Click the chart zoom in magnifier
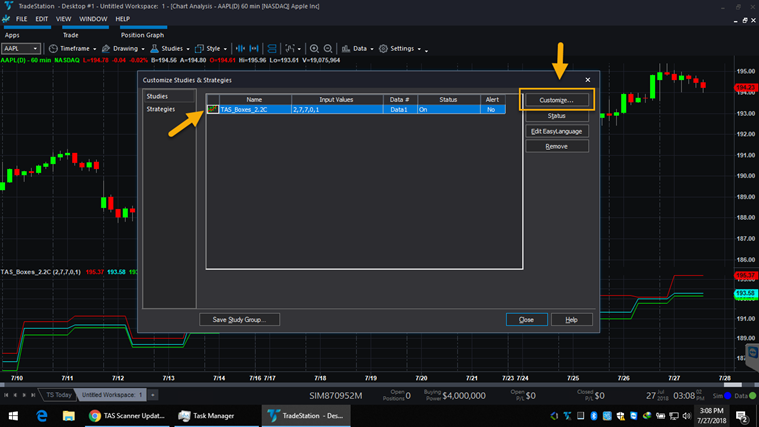Image resolution: width=759 pixels, height=427 pixels. click(x=314, y=49)
